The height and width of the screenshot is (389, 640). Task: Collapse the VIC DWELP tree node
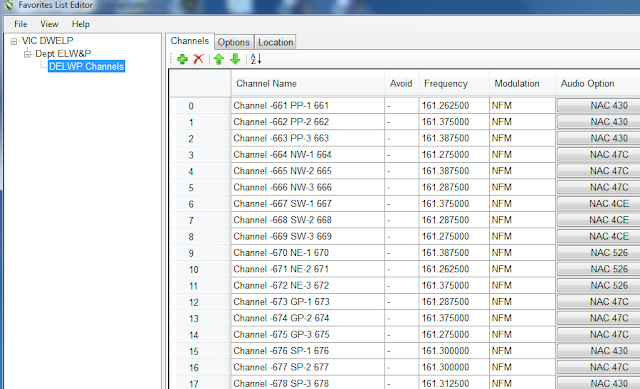14,41
